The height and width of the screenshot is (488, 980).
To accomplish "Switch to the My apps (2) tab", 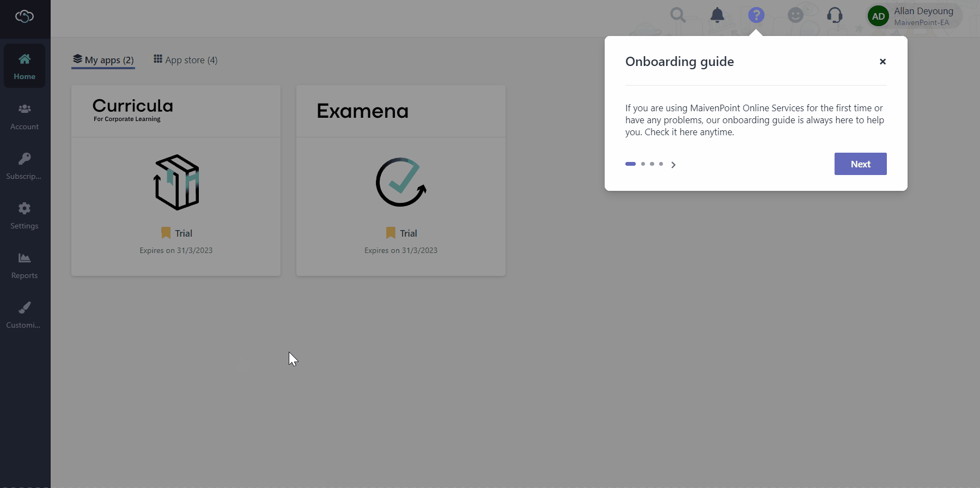I will click(x=103, y=60).
